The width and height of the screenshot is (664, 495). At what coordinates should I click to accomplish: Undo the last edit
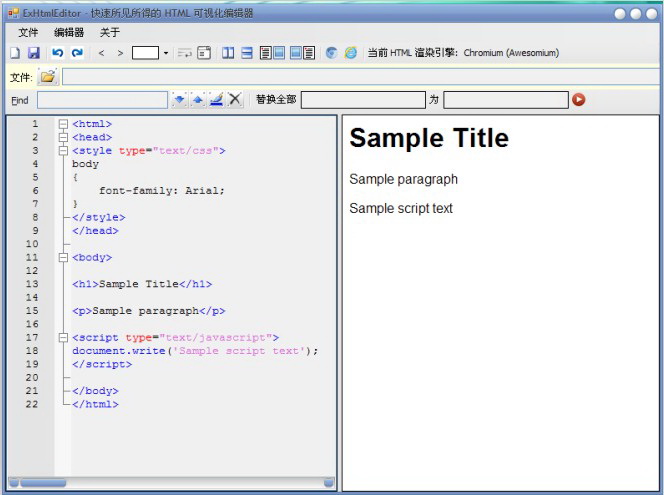tap(58, 53)
